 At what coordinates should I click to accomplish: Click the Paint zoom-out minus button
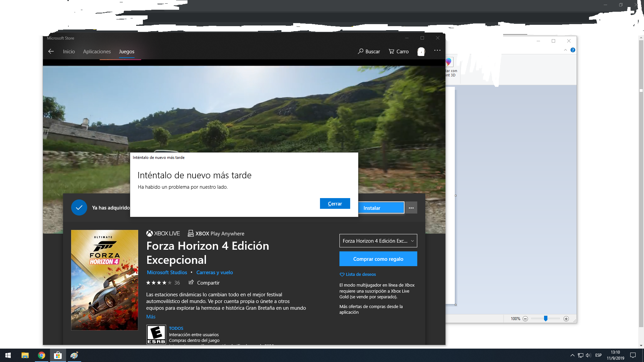point(525,319)
